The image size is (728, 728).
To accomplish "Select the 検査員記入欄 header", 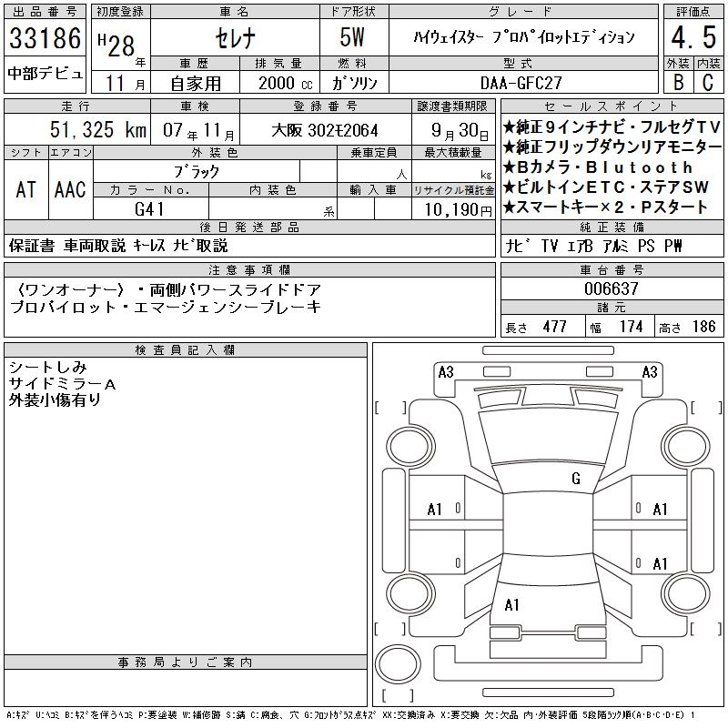I will pos(186,350).
